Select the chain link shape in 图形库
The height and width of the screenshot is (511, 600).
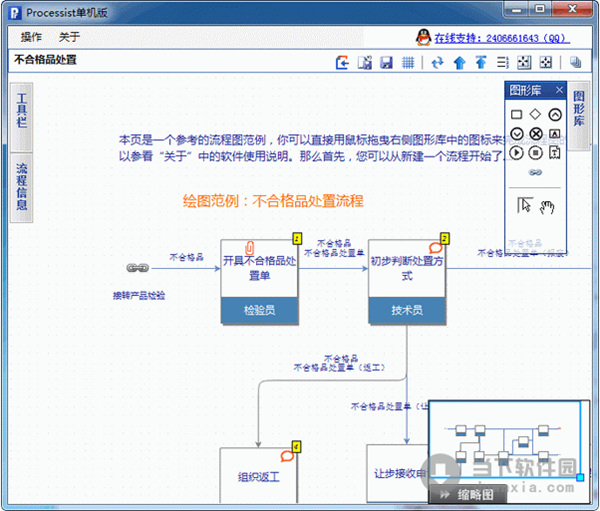coord(535,173)
